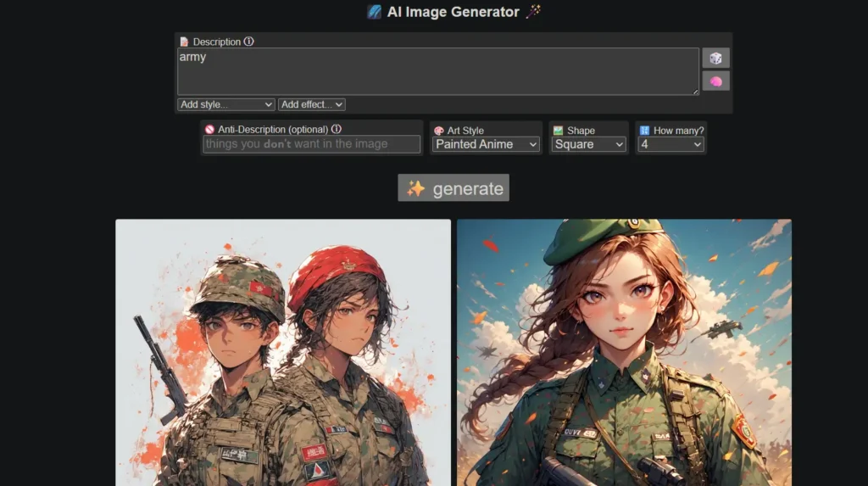Focus the Description text area containing army

point(437,70)
